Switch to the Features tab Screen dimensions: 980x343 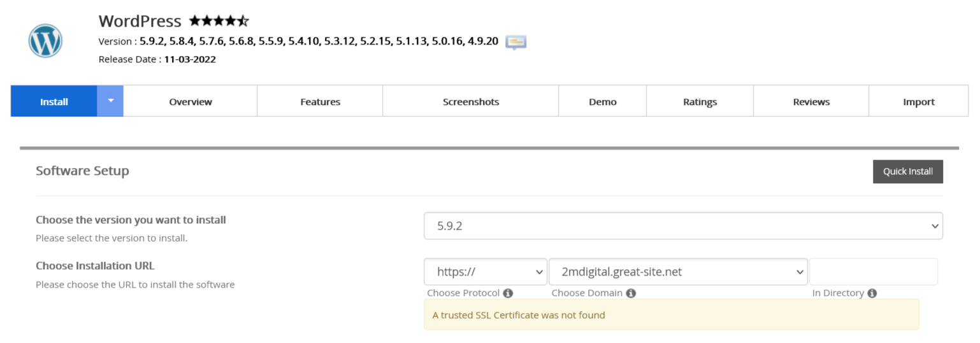coord(320,101)
